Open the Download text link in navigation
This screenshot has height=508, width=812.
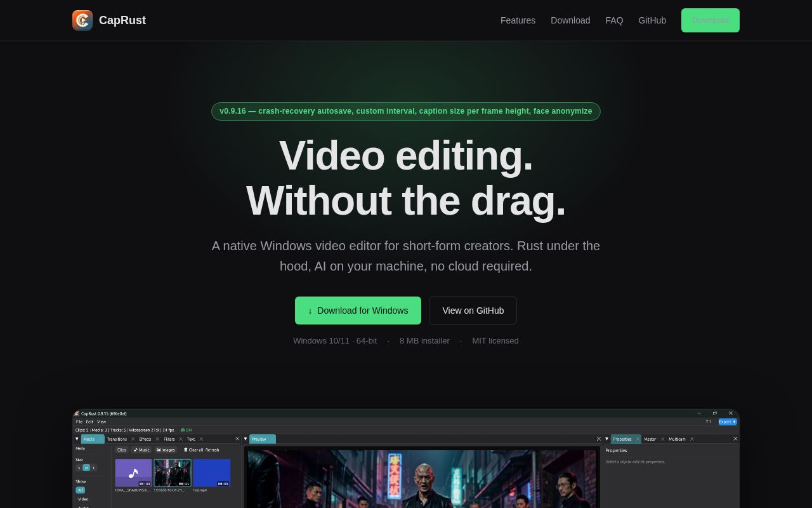[x=570, y=20]
